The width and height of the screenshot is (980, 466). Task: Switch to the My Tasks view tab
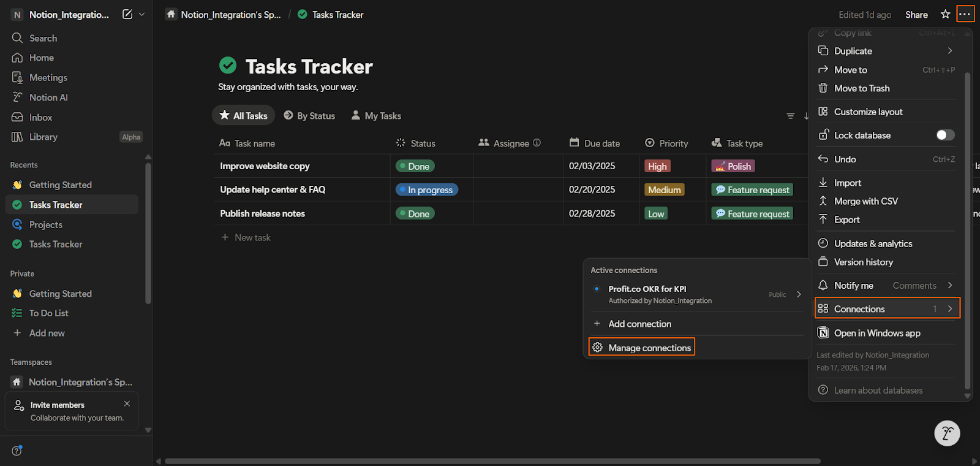376,115
